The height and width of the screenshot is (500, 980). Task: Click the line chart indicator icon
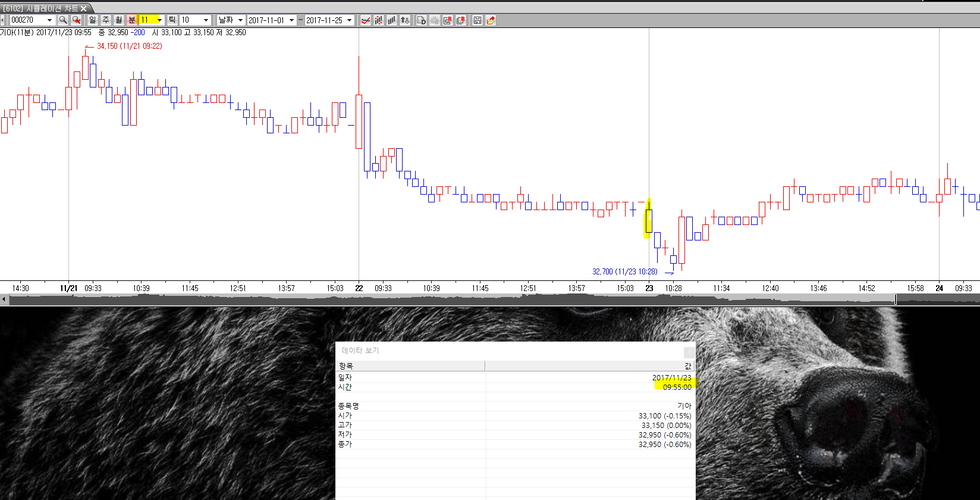click(366, 20)
